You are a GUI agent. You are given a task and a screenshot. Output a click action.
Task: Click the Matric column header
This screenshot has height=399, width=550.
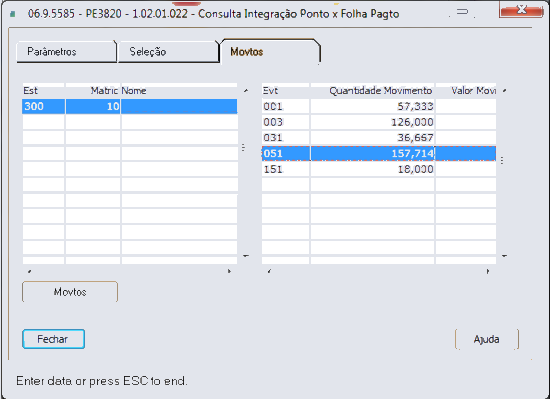(93, 90)
